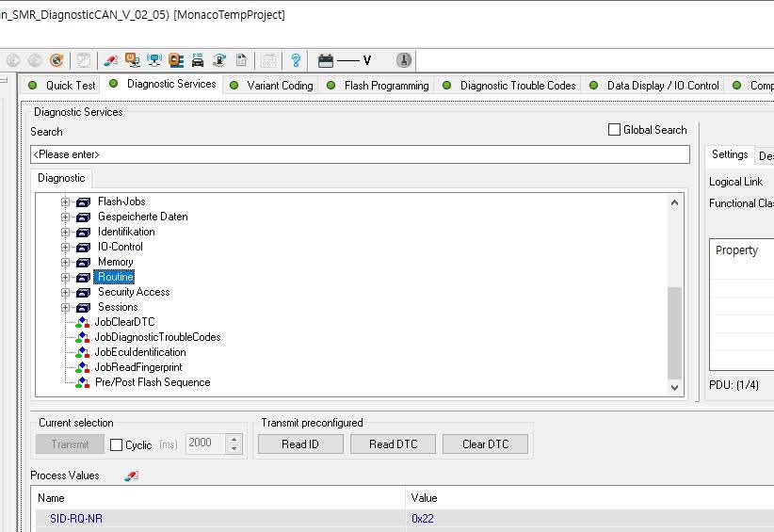774x532 pixels.
Task: Click the blue network connection toolbar icon
Action: [x=154, y=60]
